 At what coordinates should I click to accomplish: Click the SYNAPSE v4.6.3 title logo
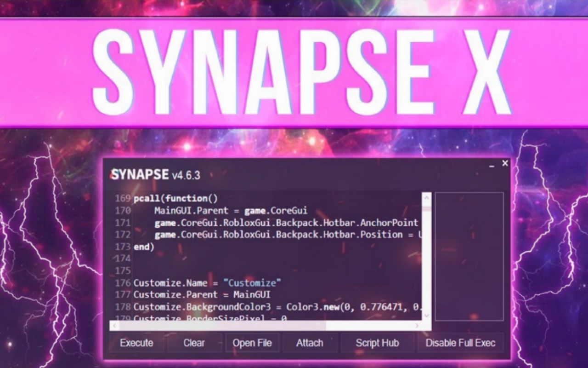pyautogui.click(x=155, y=175)
